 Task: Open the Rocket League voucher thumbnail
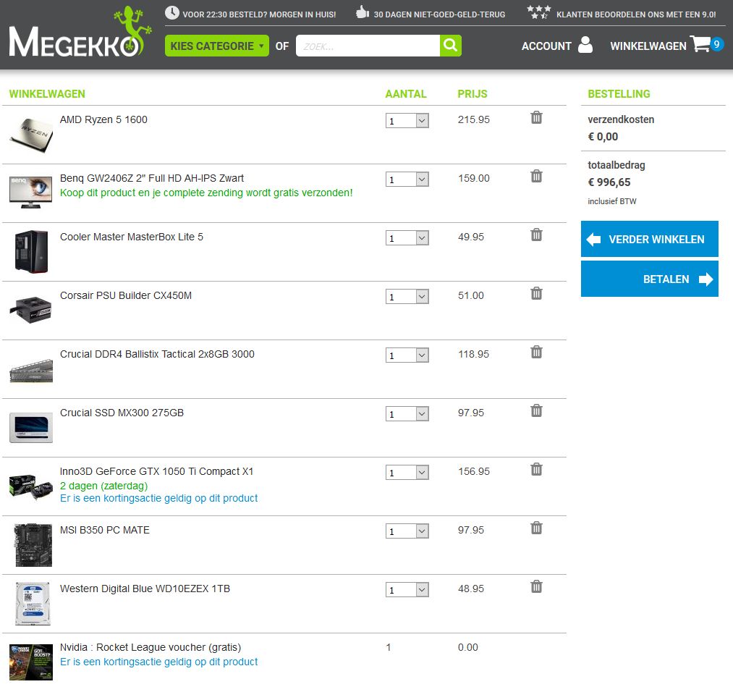(x=30, y=662)
